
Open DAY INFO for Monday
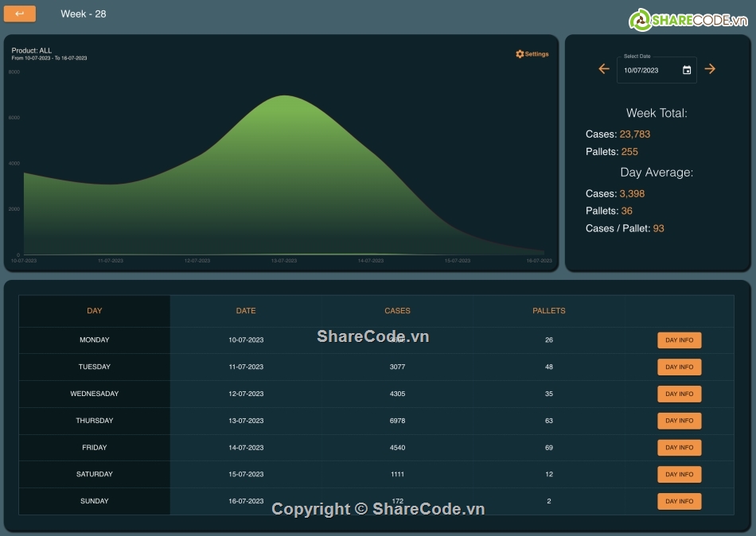[679, 340]
